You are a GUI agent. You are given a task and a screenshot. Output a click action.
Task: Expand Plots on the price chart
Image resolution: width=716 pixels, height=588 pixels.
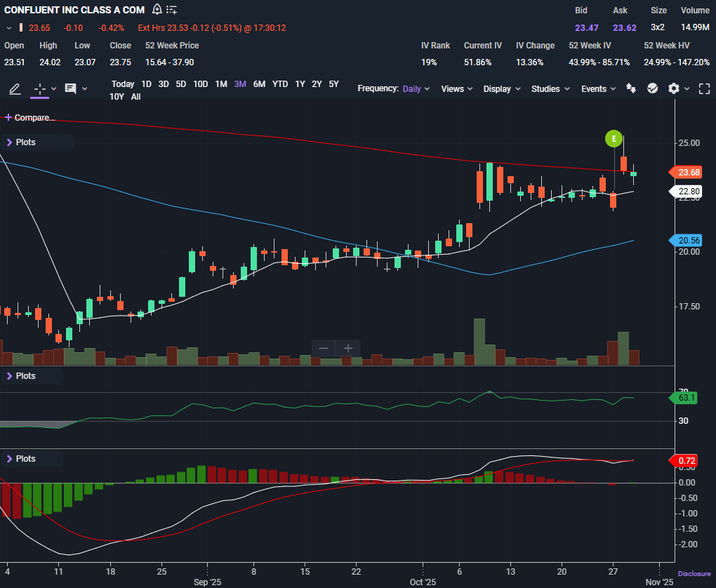[x=21, y=142]
